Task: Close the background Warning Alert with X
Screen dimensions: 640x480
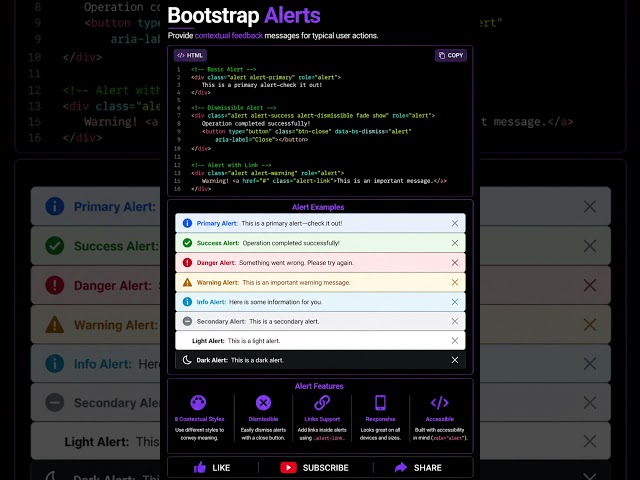Action: [x=590, y=325]
